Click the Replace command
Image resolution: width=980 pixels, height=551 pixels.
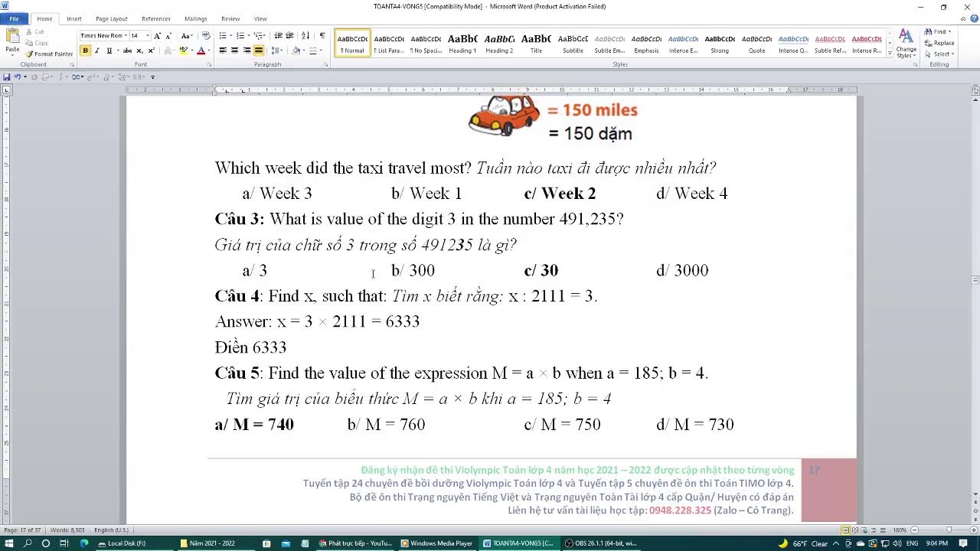click(x=939, y=43)
